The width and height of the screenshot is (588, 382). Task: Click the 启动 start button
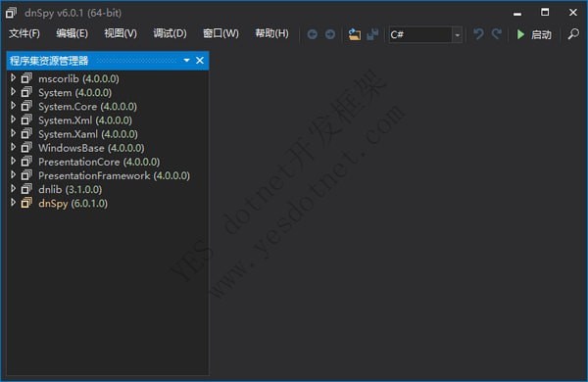pos(541,35)
